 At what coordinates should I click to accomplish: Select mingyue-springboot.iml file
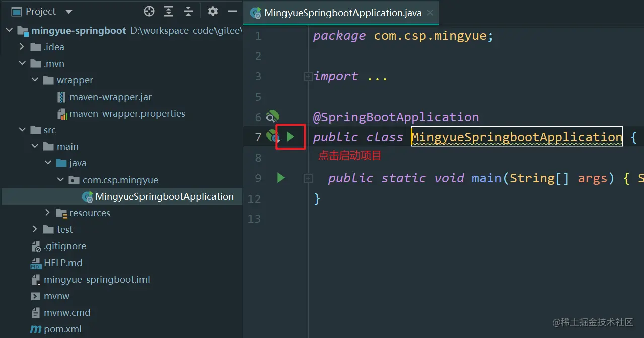pyautogui.click(x=97, y=279)
